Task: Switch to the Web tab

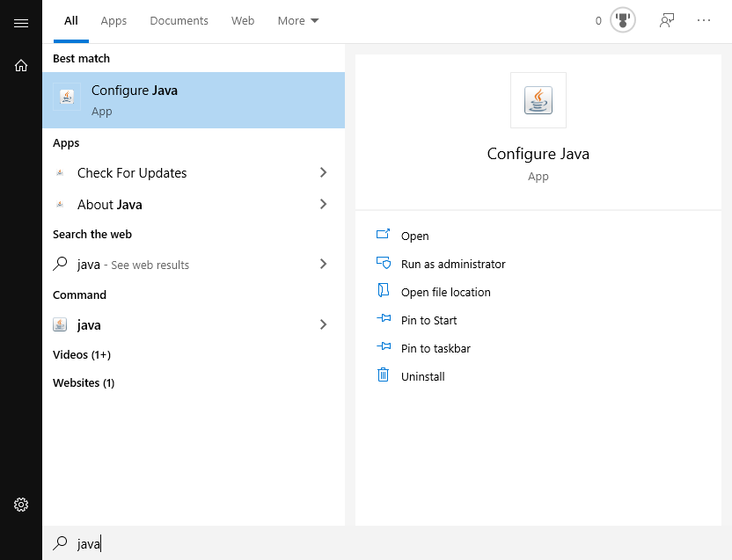Action: click(243, 21)
